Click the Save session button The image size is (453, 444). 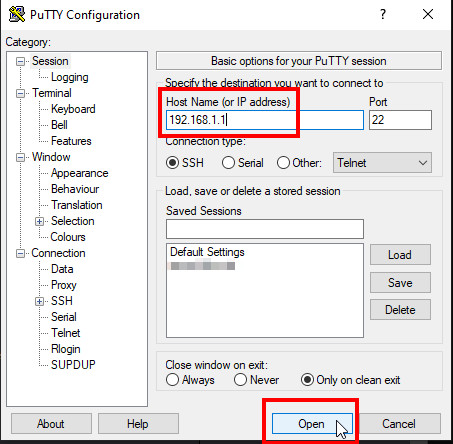(400, 283)
